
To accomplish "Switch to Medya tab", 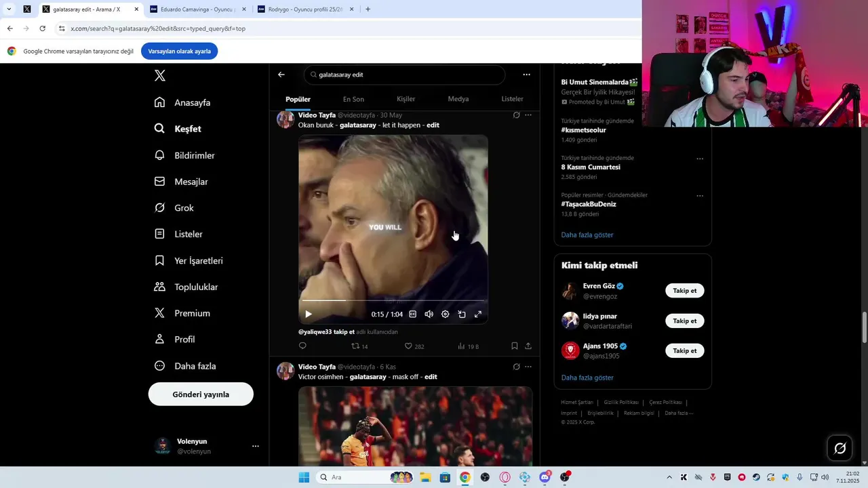I will (458, 99).
